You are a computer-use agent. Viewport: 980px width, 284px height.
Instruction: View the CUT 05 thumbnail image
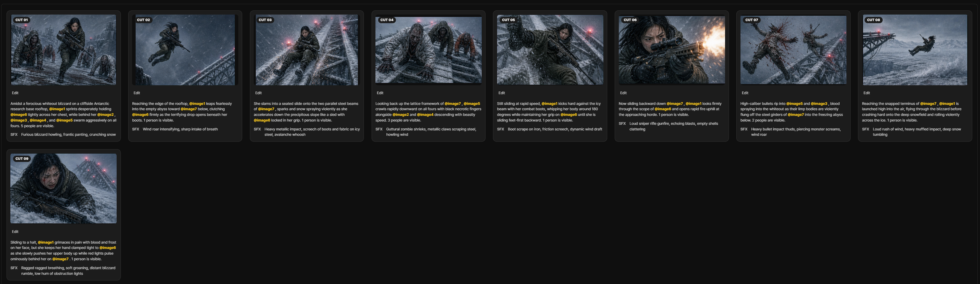pos(550,50)
